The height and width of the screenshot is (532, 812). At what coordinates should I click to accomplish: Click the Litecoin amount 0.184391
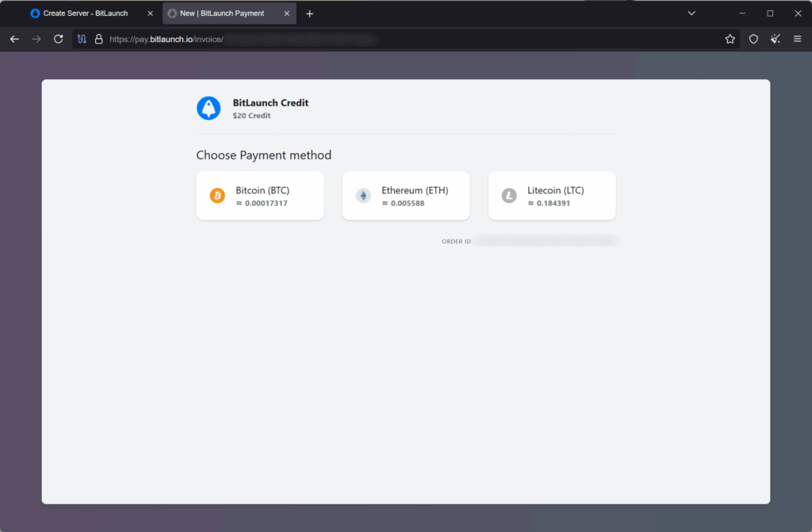(x=549, y=203)
